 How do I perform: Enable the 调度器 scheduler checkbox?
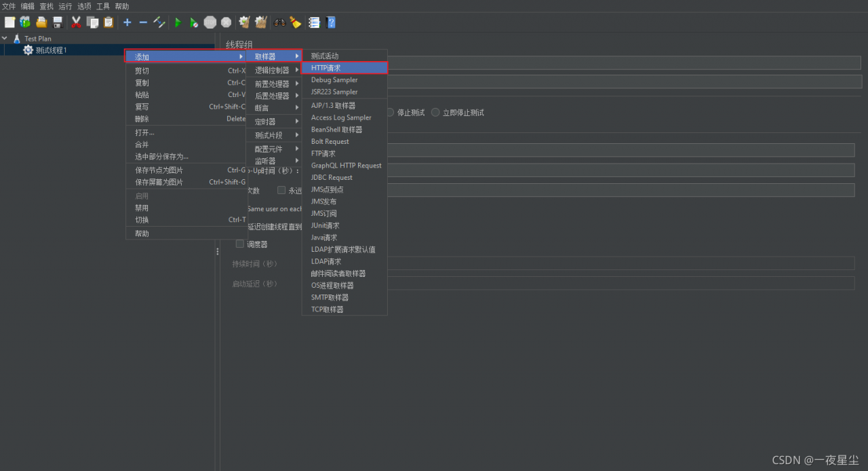coord(239,244)
